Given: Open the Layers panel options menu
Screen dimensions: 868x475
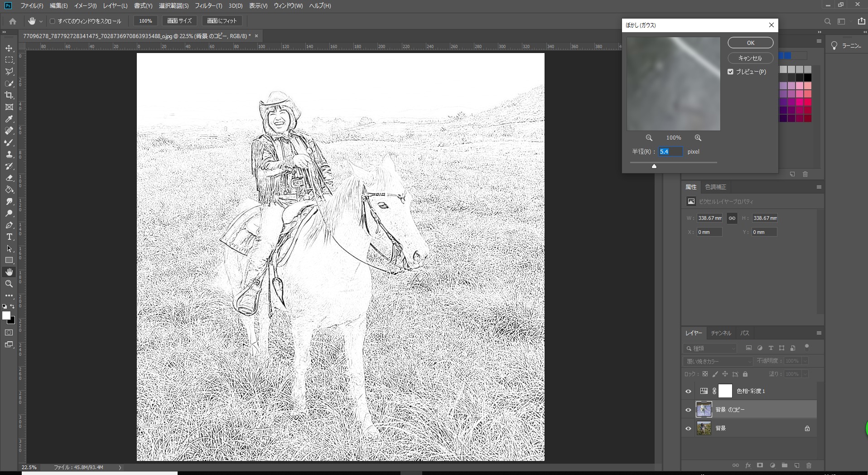Looking at the screenshot, I should 819,333.
